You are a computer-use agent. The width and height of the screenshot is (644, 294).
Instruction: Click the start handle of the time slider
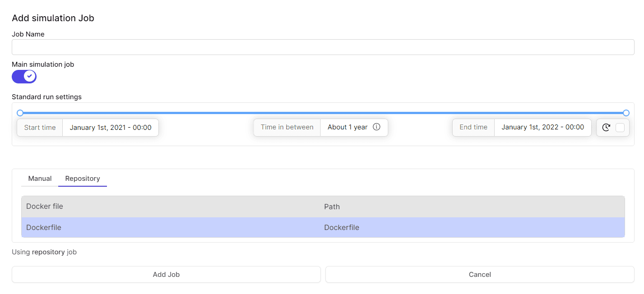[x=20, y=113]
